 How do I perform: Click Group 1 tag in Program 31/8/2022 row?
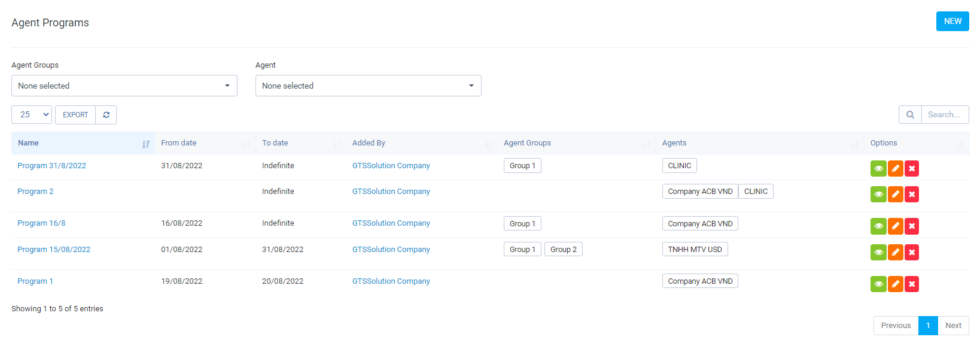(522, 166)
